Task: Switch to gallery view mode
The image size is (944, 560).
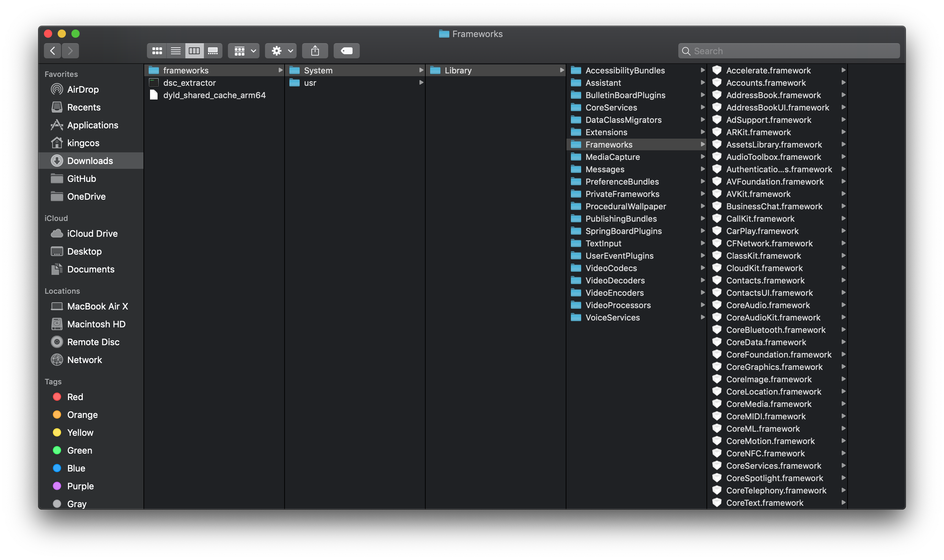Action: pos(213,51)
